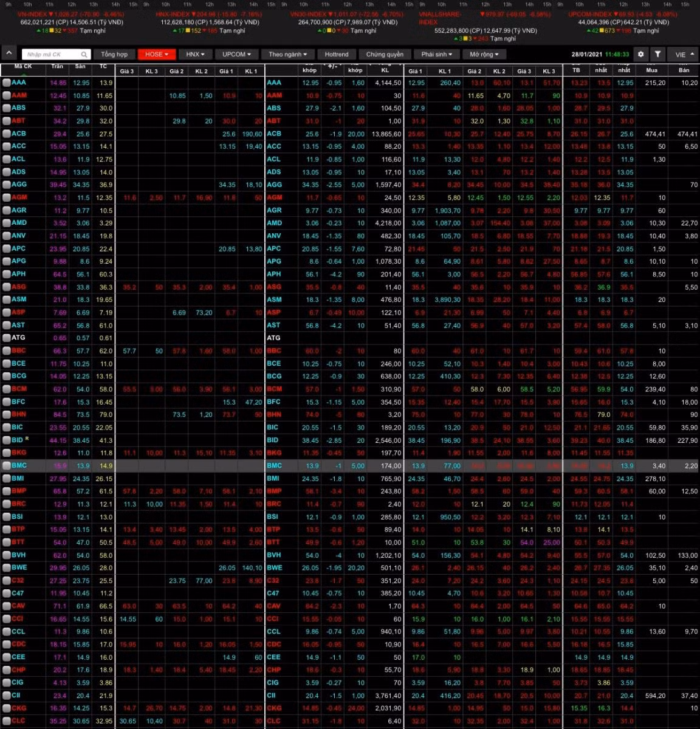Select ANV ticker in the leftmost column

pos(19,236)
